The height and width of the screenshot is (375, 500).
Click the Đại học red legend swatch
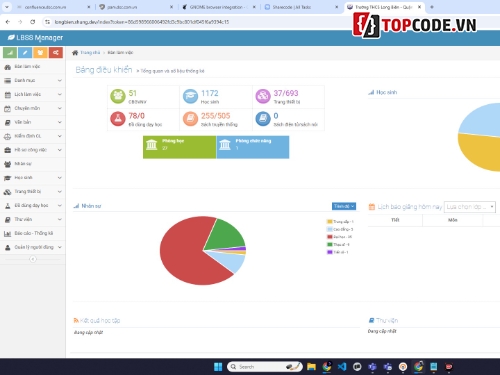tap(330, 237)
